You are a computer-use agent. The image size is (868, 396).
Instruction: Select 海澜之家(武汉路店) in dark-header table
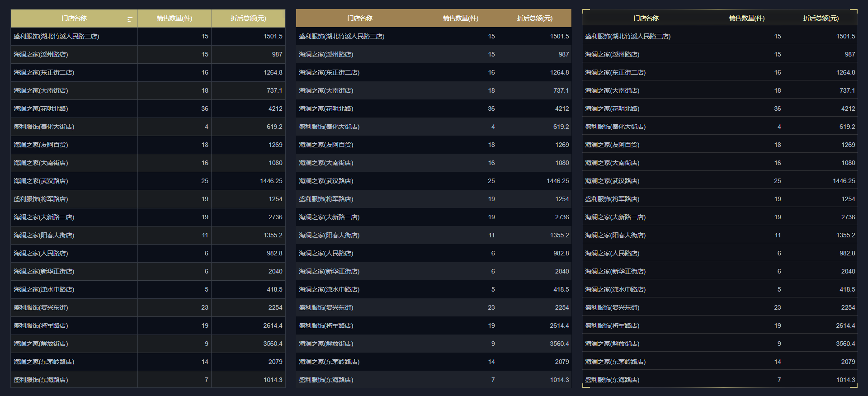[612, 181]
